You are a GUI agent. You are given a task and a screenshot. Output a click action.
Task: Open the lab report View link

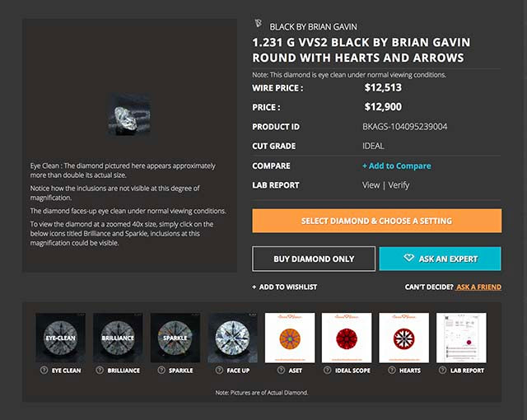(x=371, y=185)
